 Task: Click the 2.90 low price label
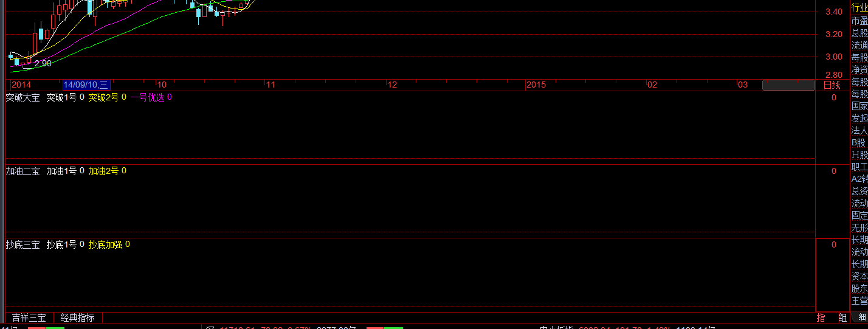tap(43, 63)
